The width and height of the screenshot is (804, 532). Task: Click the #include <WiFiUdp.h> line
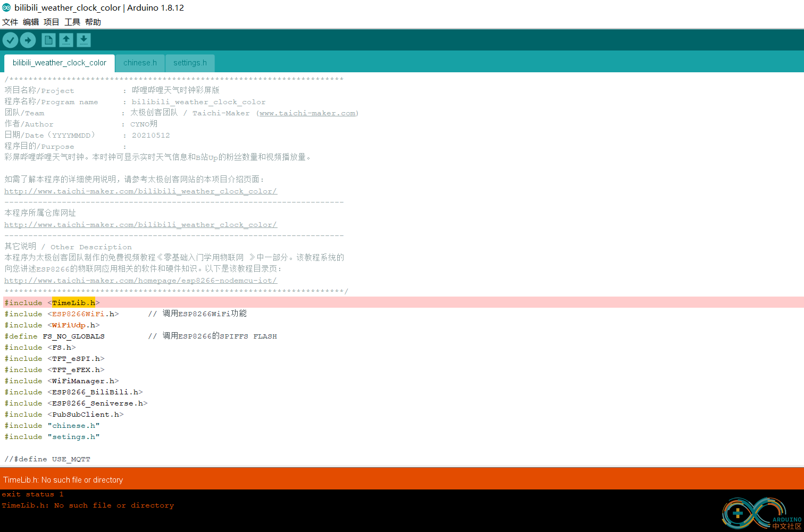pos(52,325)
